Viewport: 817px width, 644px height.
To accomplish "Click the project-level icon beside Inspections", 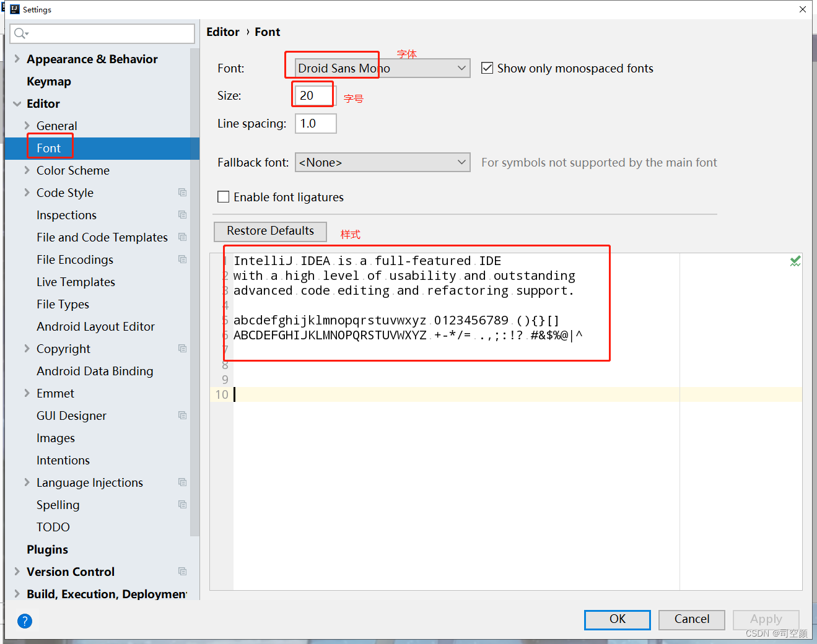I will click(x=182, y=215).
